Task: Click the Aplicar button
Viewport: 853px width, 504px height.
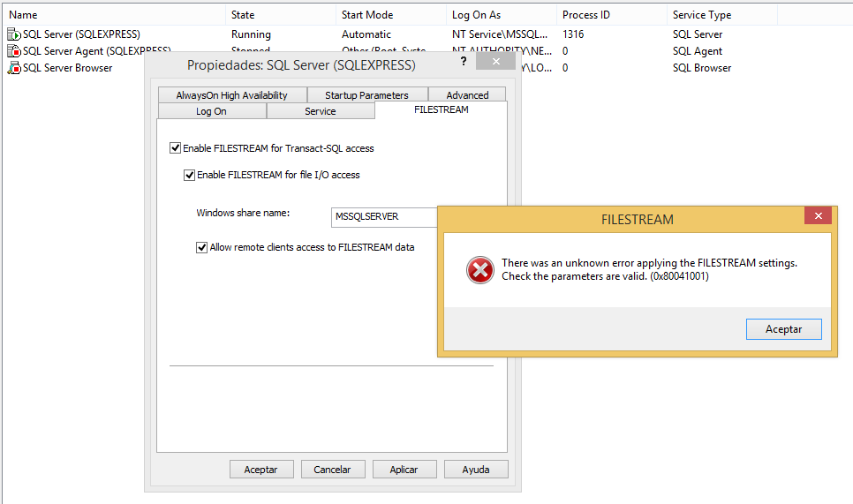Action: (x=404, y=470)
